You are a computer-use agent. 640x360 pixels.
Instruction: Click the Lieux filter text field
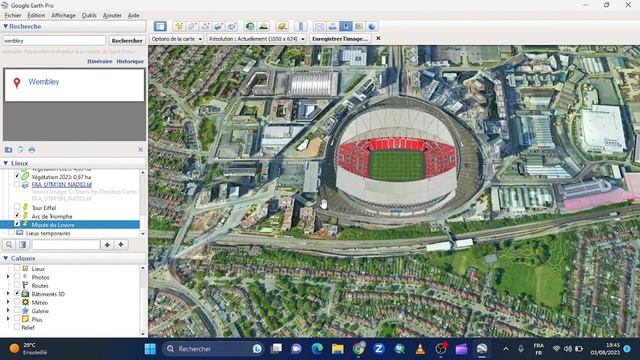pyautogui.click(x=66, y=244)
